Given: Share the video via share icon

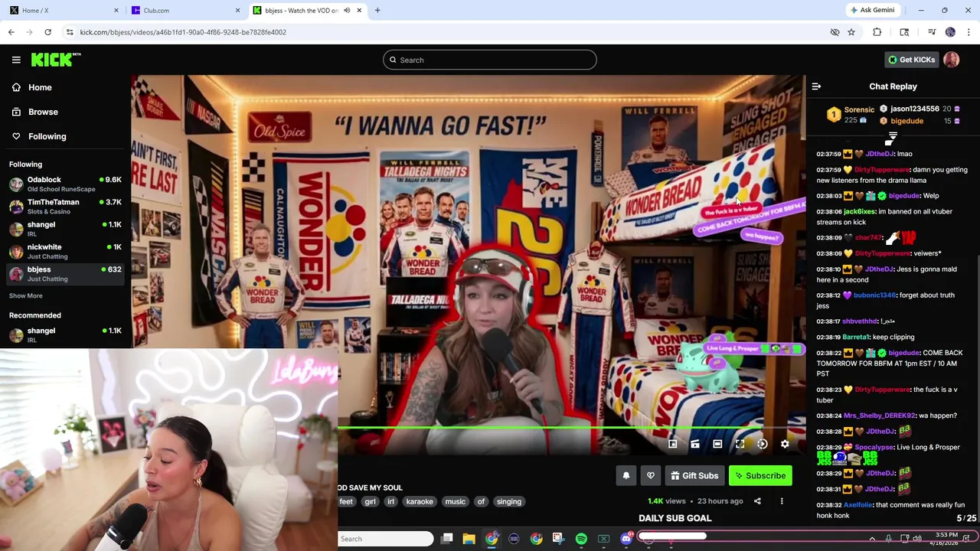Looking at the screenshot, I should 757,501.
